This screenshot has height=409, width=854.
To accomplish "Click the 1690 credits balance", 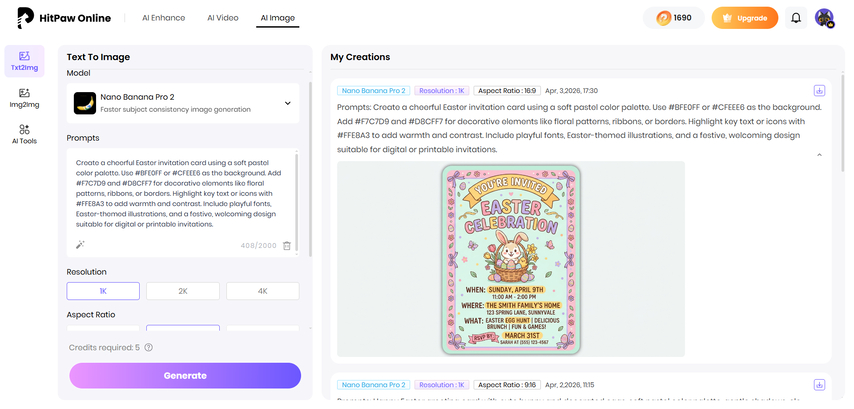I will pos(673,18).
